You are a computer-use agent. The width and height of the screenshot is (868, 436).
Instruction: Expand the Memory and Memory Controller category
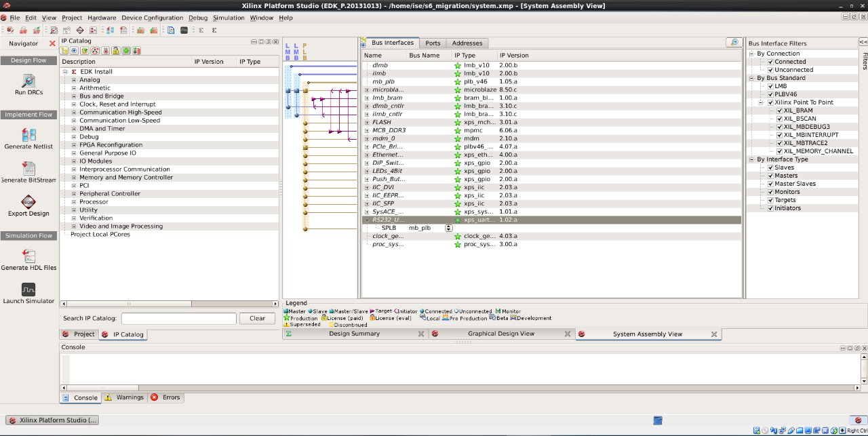coord(74,178)
